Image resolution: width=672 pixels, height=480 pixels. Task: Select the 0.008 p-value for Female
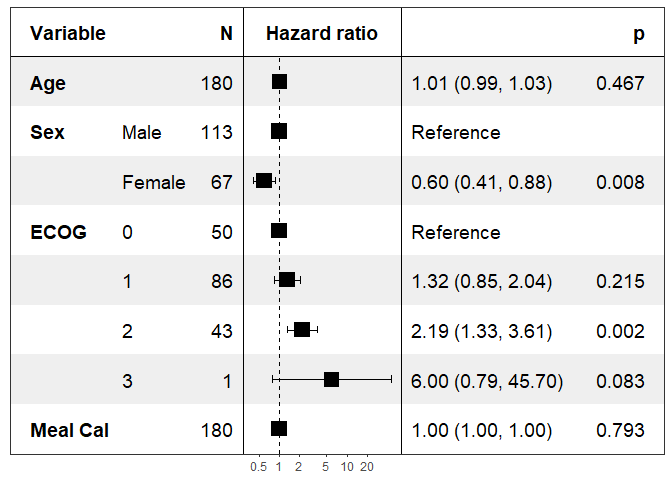click(620, 183)
